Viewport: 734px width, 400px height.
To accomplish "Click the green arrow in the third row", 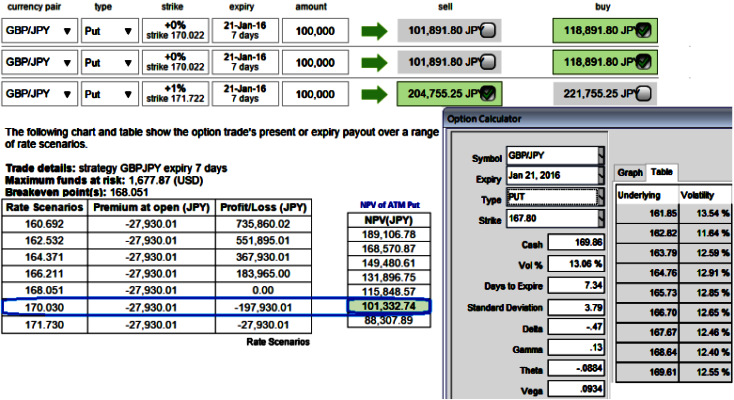I will [374, 94].
